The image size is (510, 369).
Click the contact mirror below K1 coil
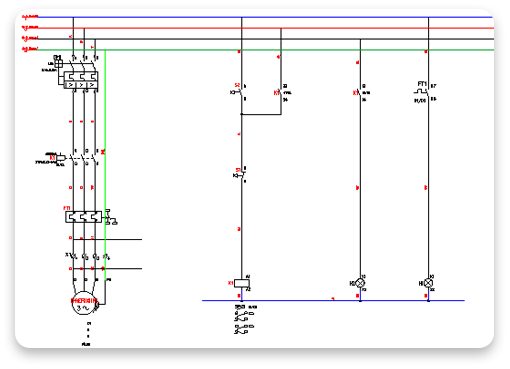point(245,319)
